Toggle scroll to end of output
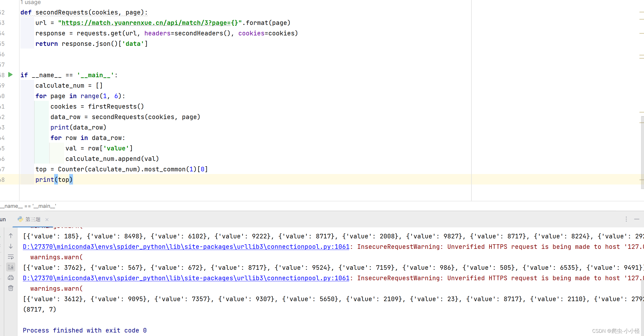644x336 pixels. (11, 267)
